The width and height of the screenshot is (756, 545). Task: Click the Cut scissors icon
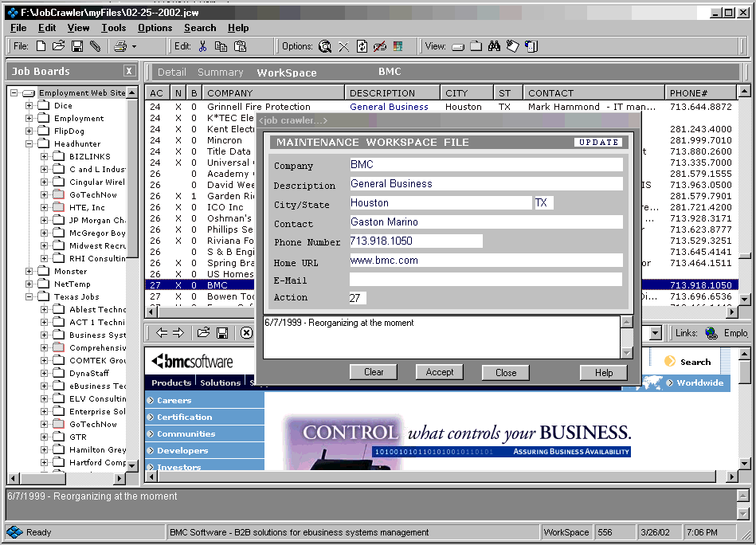(202, 46)
